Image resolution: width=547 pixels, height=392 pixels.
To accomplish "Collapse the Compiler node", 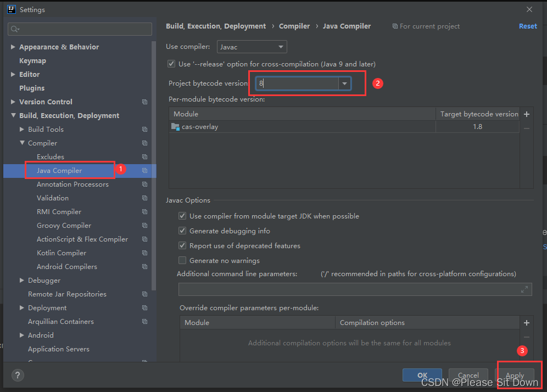I will click(x=22, y=143).
